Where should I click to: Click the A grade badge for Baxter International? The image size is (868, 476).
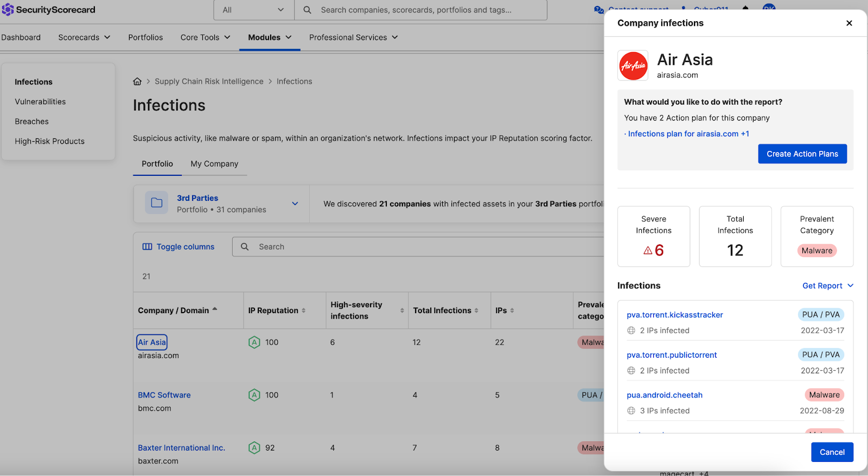(254, 448)
